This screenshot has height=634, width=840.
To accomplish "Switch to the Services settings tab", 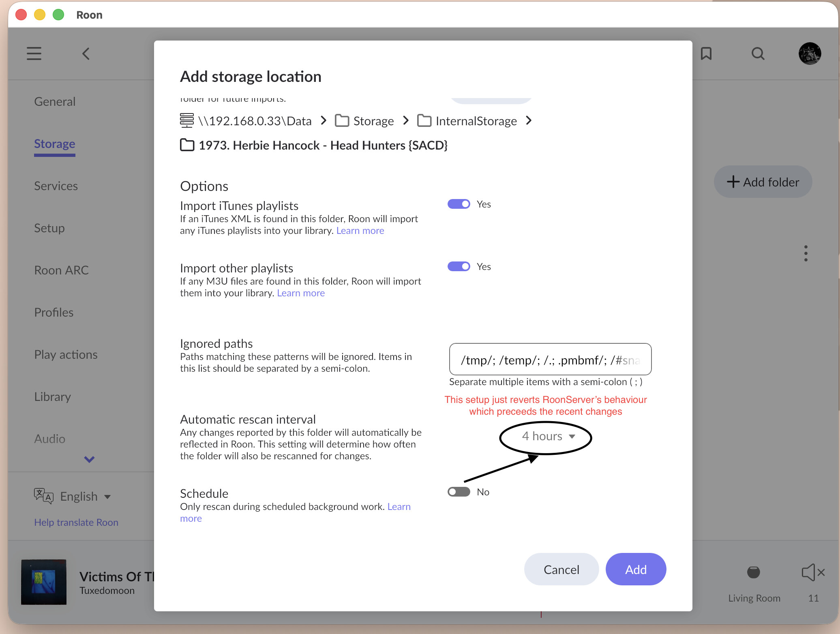I will tap(56, 186).
